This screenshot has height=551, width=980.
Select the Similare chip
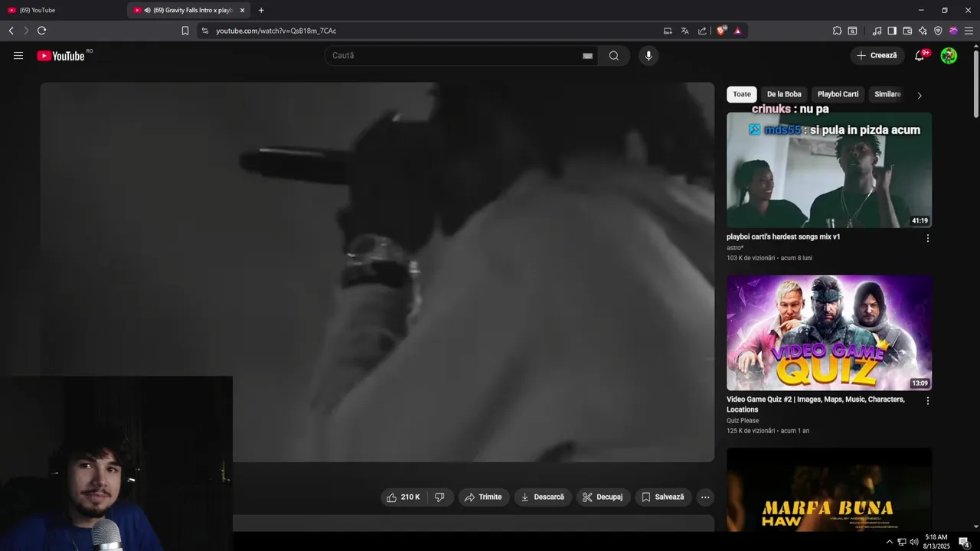pyautogui.click(x=887, y=95)
